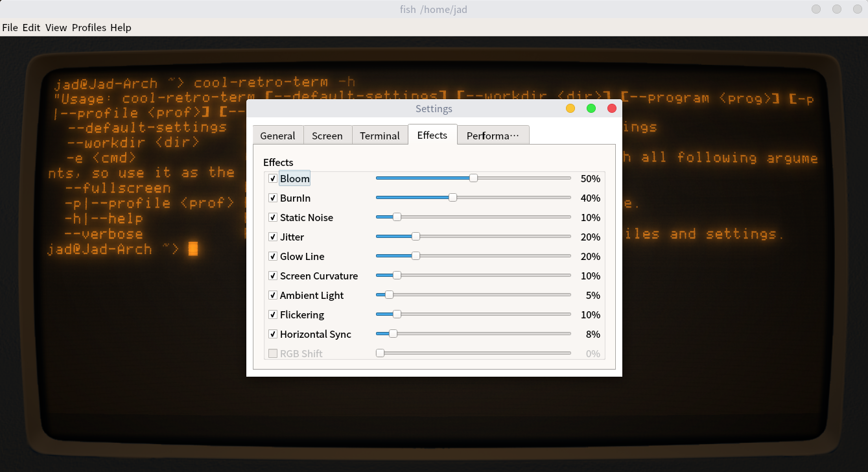The image size is (868, 472).
Task: Select the Effects tab
Action: click(432, 135)
